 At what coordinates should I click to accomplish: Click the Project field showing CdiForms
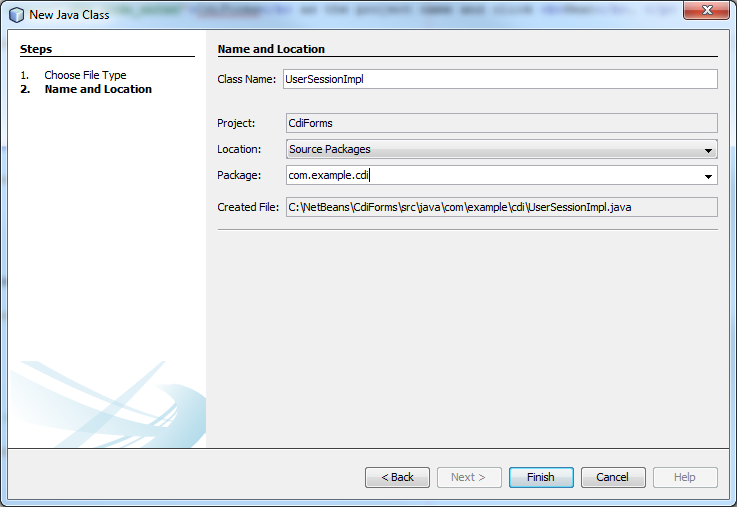click(502, 123)
